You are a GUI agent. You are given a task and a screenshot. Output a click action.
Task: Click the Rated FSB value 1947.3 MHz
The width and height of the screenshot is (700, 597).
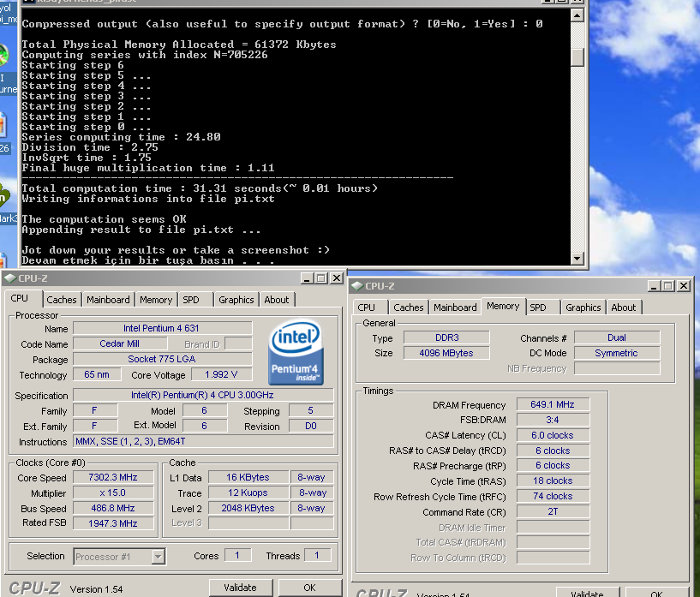point(113,523)
